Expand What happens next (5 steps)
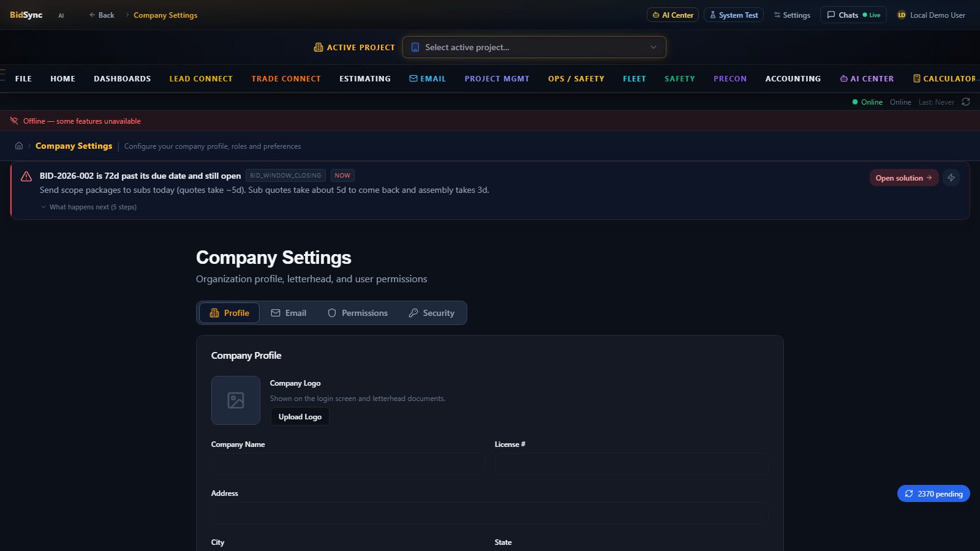The width and height of the screenshot is (980, 551). coord(89,207)
